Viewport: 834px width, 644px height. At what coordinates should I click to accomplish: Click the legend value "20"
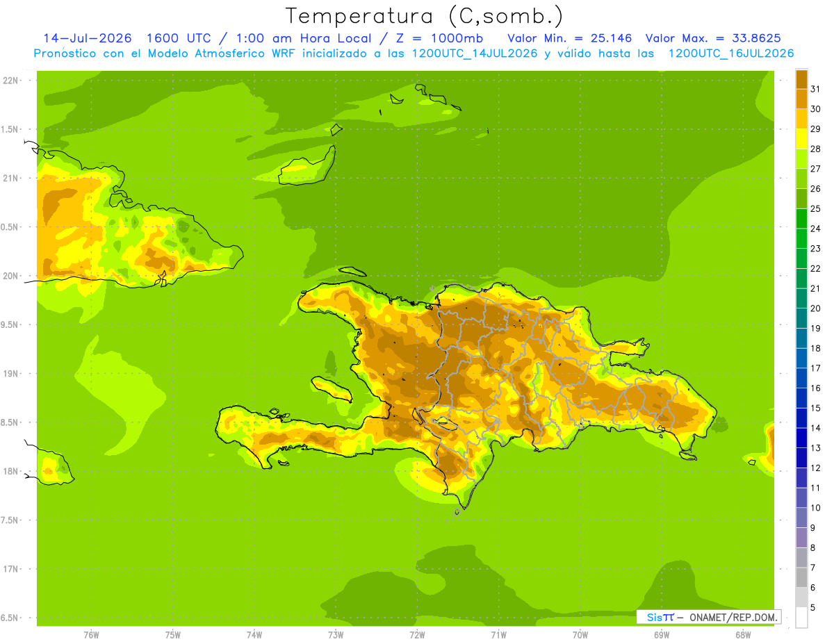(x=816, y=308)
